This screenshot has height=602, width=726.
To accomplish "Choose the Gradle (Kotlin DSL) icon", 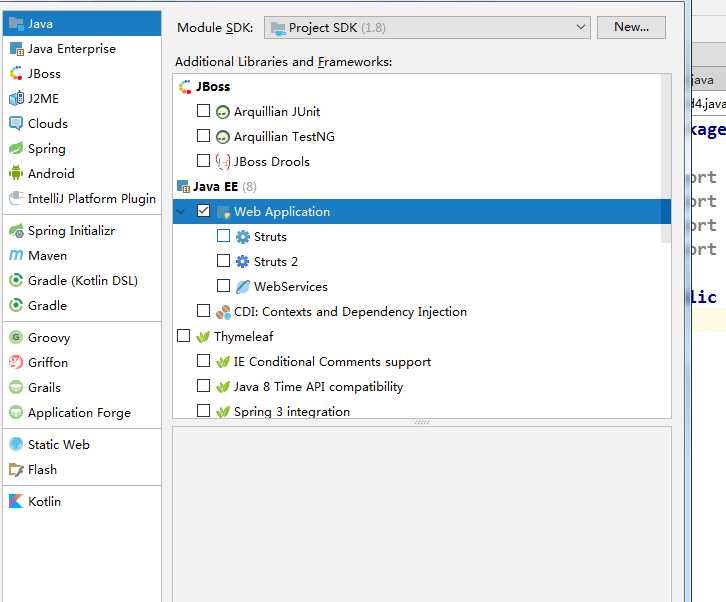I will click(x=16, y=281).
